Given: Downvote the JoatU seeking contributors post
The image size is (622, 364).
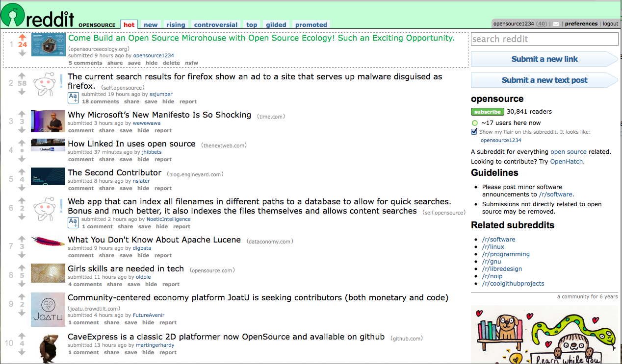Looking at the screenshot, I should coord(22,313).
